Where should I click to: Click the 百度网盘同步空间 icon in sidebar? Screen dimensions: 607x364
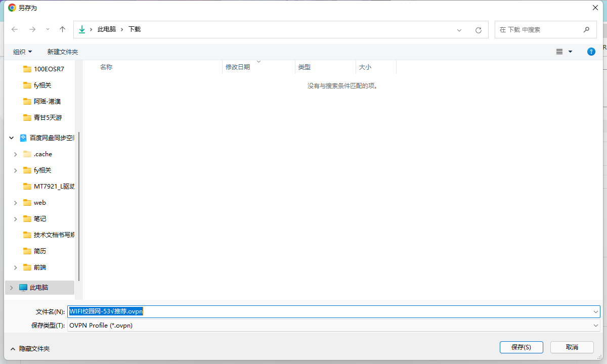coord(23,138)
